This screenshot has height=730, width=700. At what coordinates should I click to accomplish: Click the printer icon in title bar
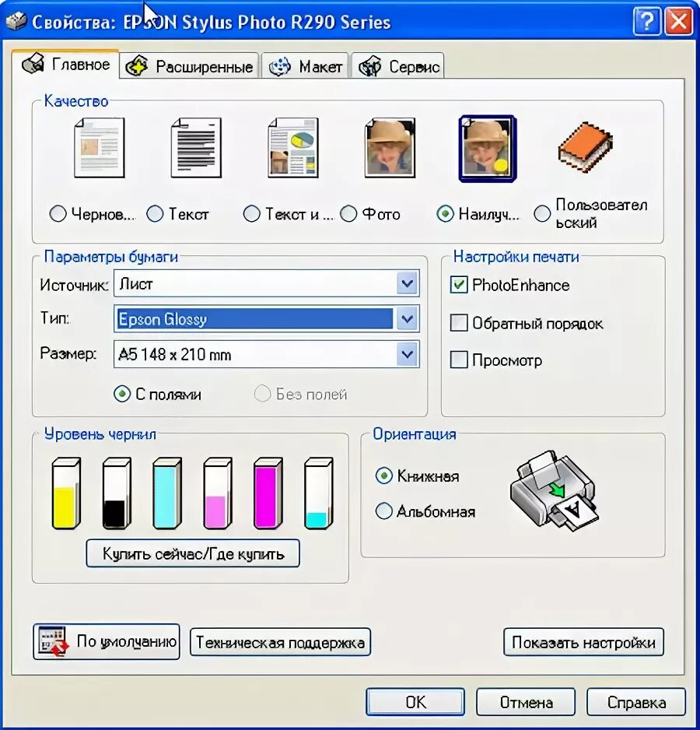[16, 22]
